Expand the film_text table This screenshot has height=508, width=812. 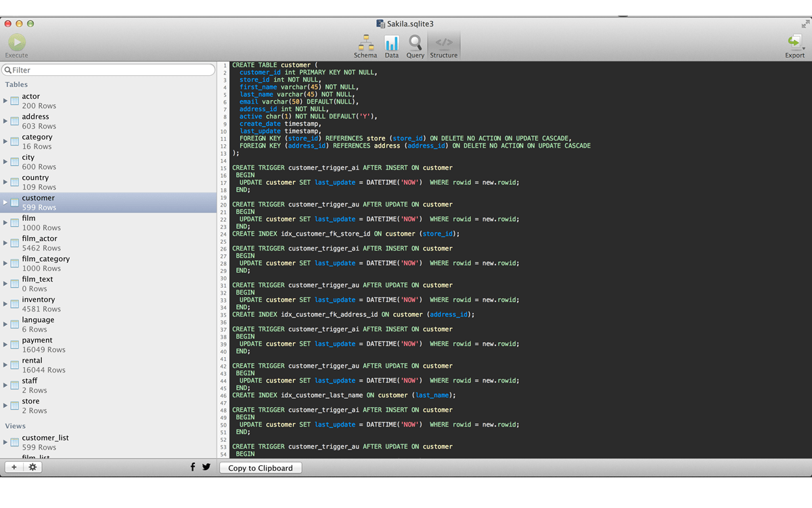point(5,284)
